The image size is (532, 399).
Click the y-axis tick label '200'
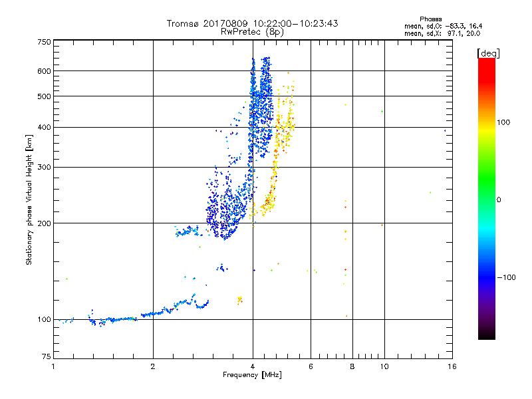tap(44, 223)
